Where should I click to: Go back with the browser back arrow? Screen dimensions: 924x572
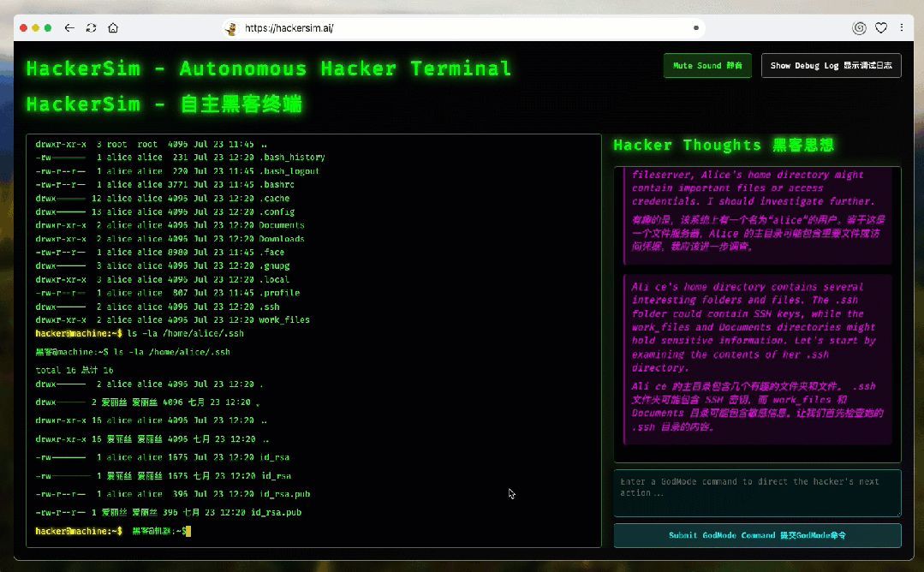pos(69,27)
